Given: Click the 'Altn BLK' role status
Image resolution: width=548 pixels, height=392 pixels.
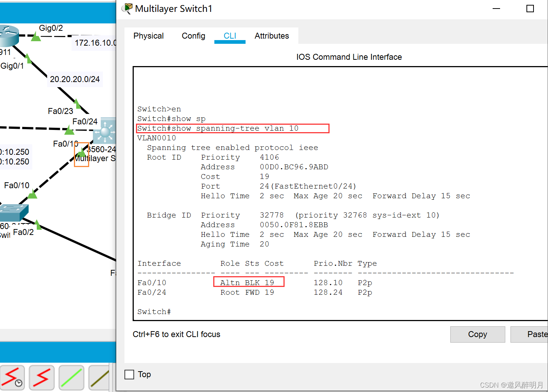Looking at the screenshot, I should pos(240,283).
